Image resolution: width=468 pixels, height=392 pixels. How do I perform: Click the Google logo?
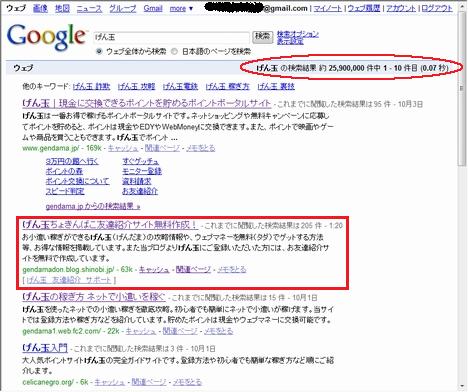pyautogui.click(x=46, y=37)
